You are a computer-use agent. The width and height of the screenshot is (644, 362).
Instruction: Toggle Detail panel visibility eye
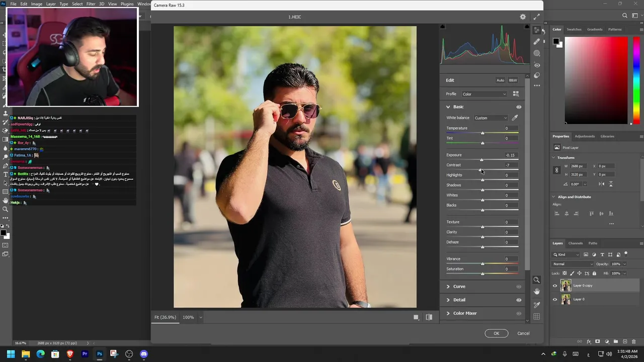(x=519, y=300)
